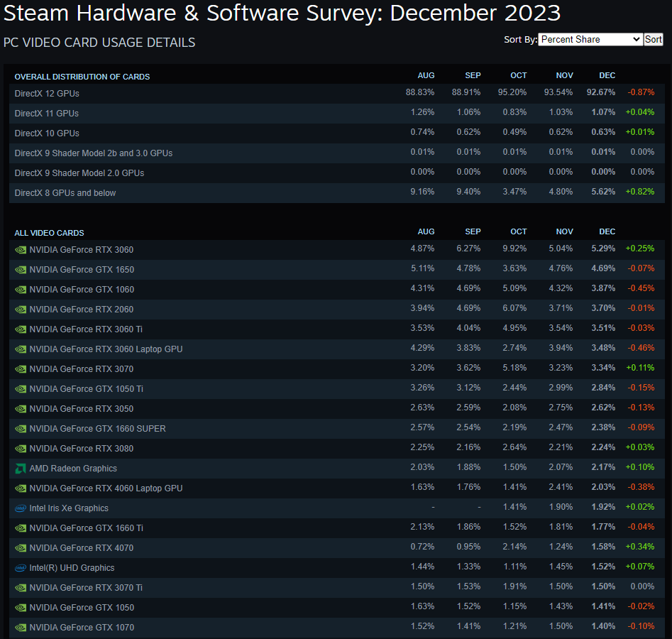Select the DirectX 11 GPUs row label

pyautogui.click(x=47, y=113)
